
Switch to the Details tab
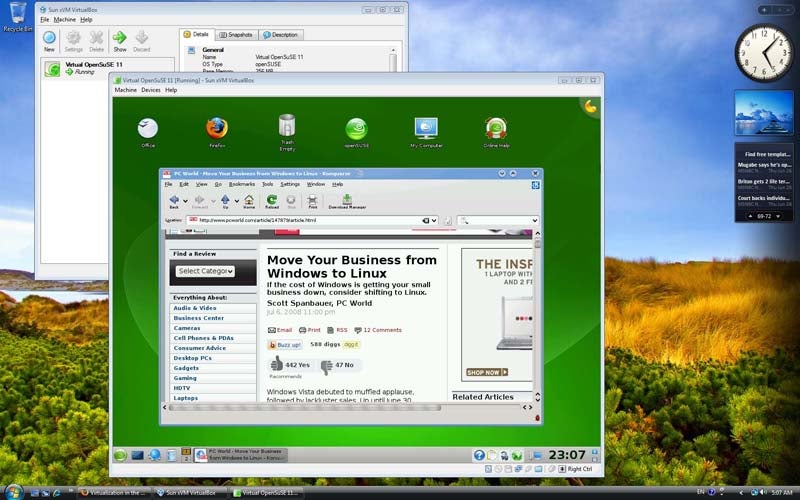click(x=196, y=34)
